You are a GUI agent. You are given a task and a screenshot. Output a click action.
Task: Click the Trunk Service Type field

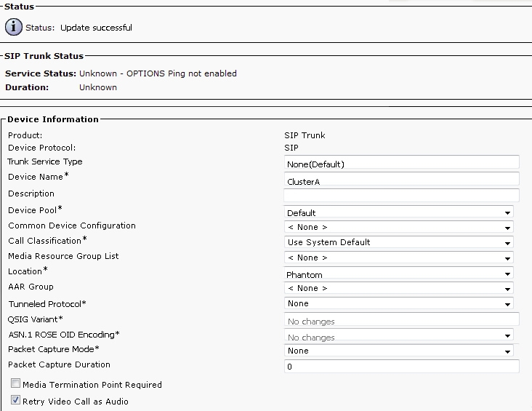point(401,162)
